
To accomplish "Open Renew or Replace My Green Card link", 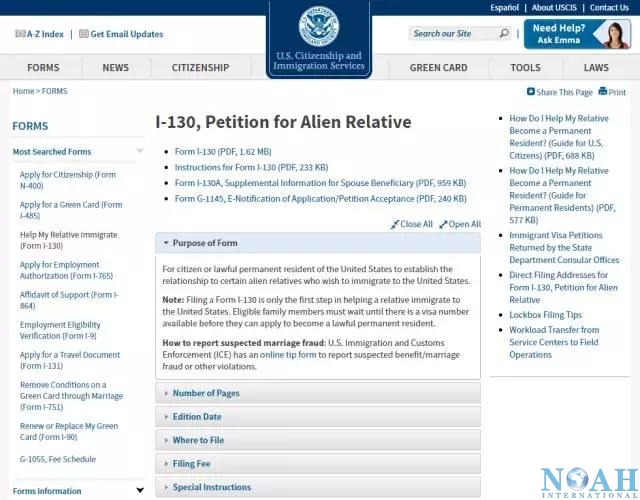I will (x=69, y=431).
